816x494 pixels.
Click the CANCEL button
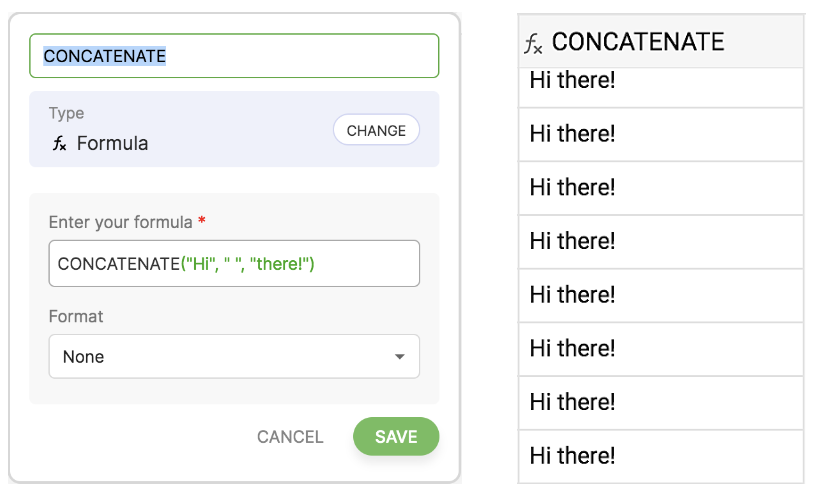290,436
